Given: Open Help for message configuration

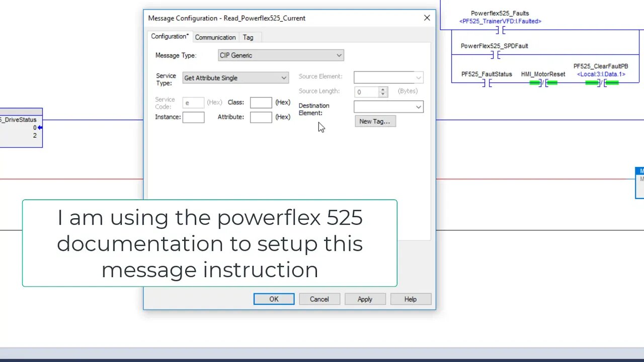Looking at the screenshot, I should pos(411,299).
